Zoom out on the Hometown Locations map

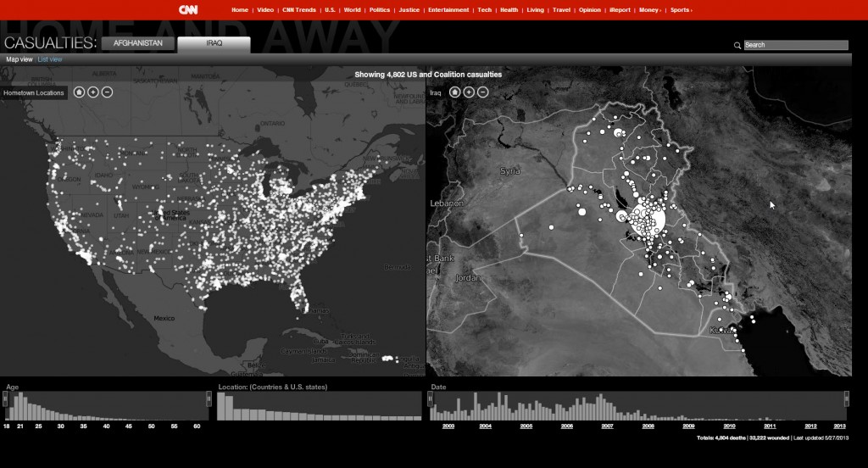[x=107, y=92]
